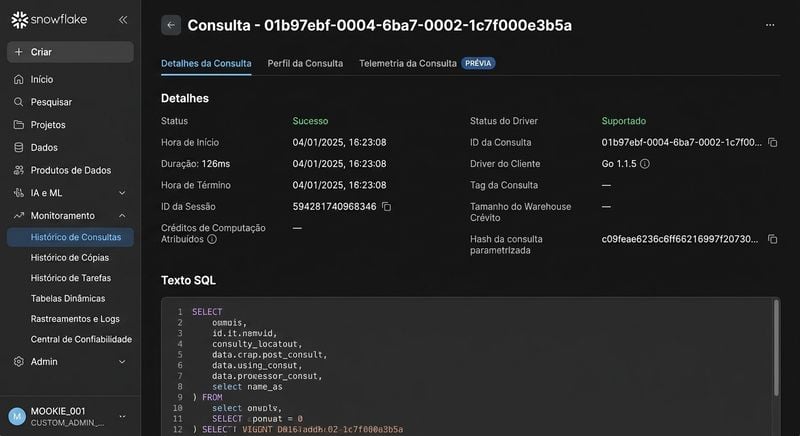
Task: Click the Snowflake logo
Action: [x=49, y=20]
